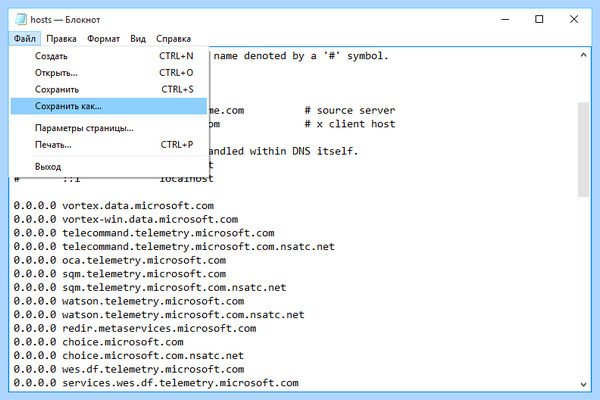Click the line watson.telemetry.microsoft.com
Image resolution: width=600 pixels, height=400 pixels.
129,301
